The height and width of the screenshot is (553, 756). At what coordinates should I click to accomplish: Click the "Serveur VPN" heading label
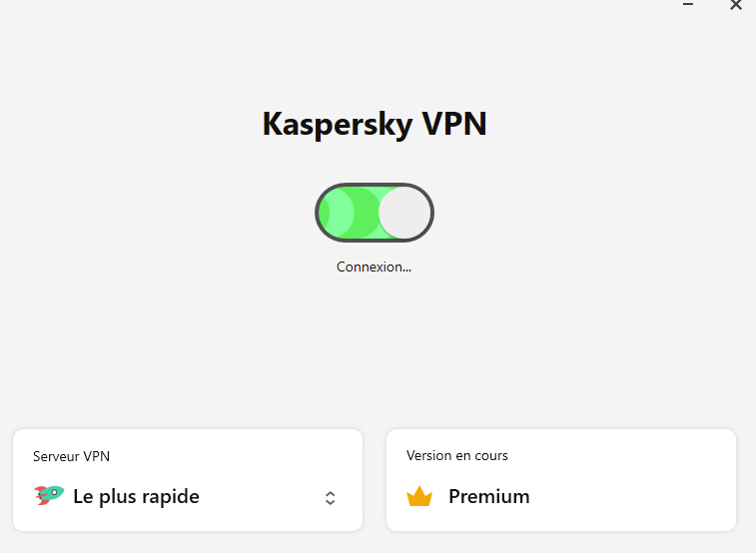(x=71, y=456)
